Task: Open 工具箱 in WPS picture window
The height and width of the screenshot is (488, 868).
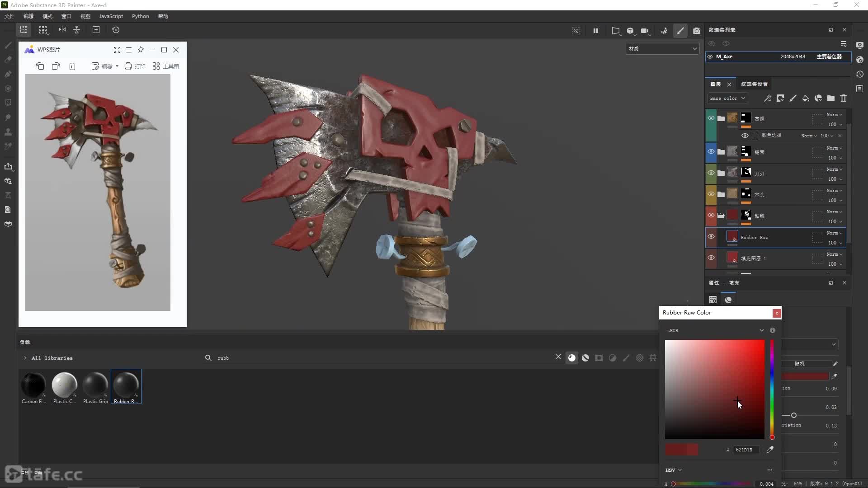Action: (165, 66)
